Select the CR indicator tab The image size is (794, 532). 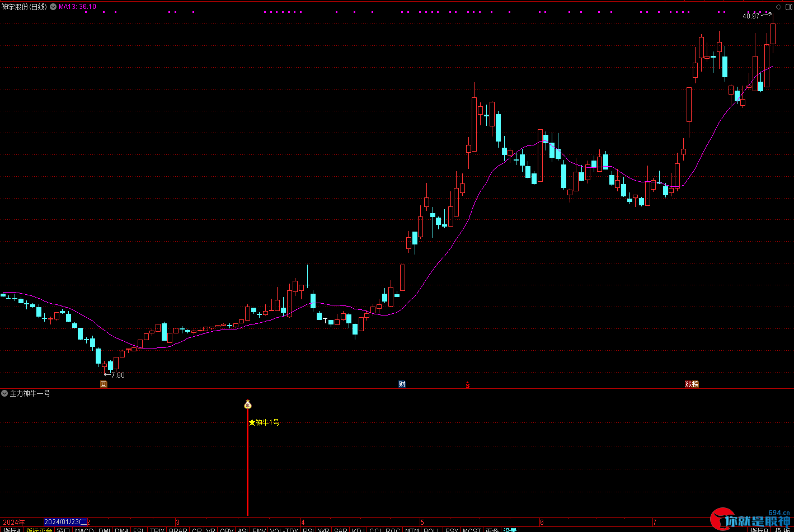click(197, 529)
